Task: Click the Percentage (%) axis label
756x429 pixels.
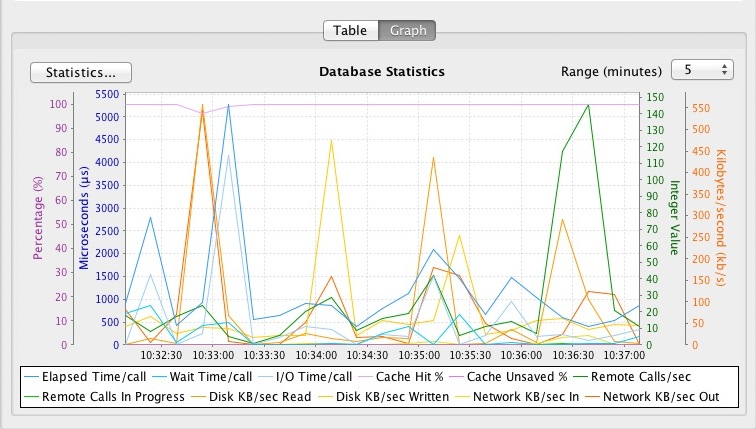Action: click(38, 218)
